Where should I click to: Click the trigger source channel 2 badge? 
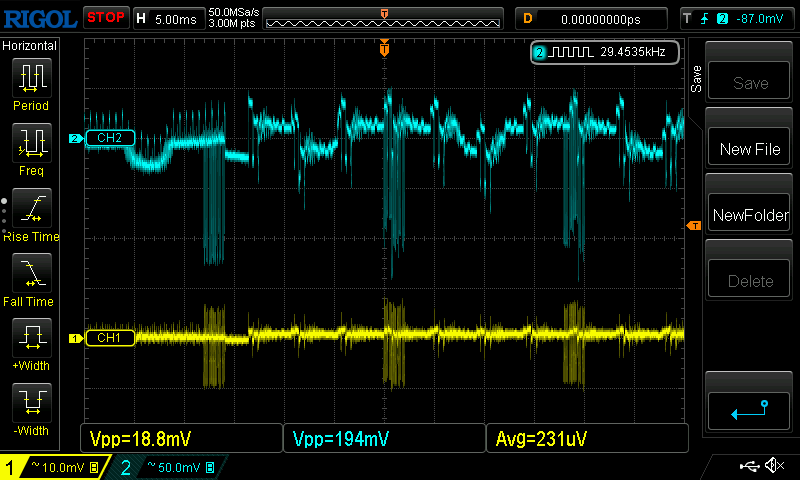(722, 19)
